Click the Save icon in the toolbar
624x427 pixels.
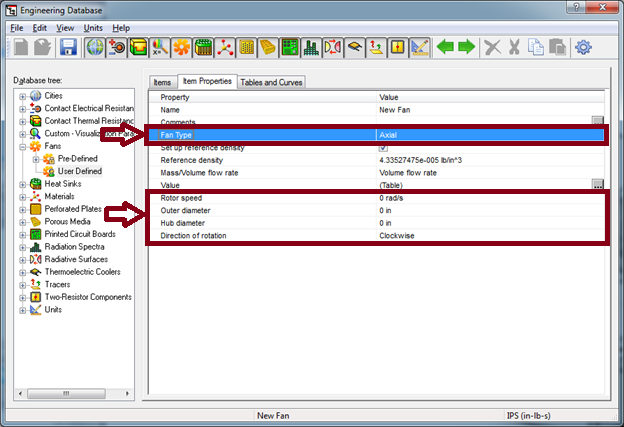(69, 47)
